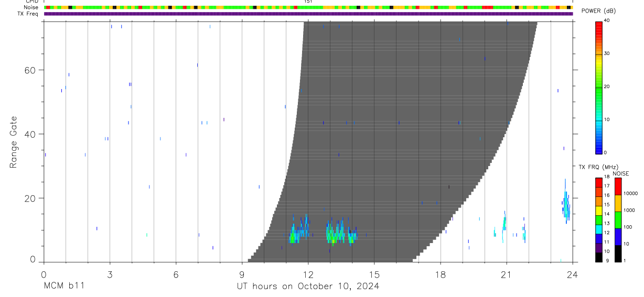Click the TX Freq row label at the top

tap(28, 14)
